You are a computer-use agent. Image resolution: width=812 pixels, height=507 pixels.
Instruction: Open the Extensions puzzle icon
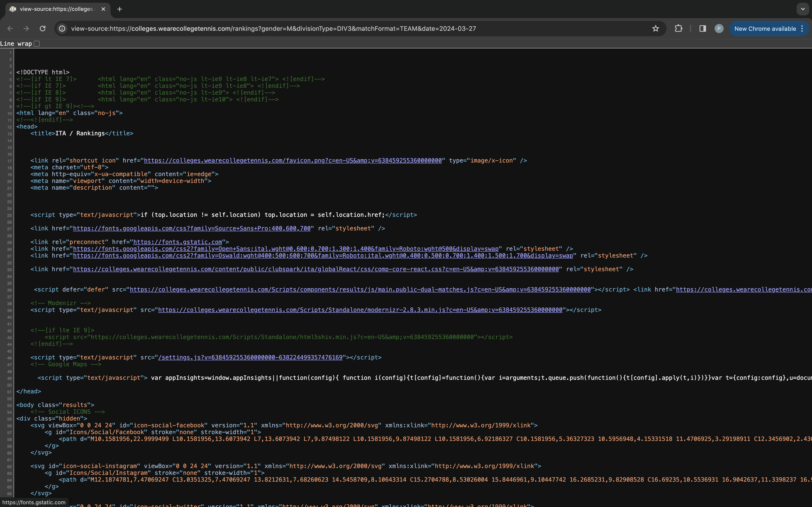679,29
